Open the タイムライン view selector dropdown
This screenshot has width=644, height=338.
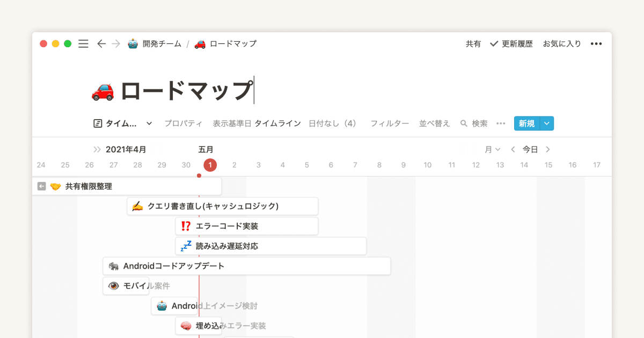149,123
